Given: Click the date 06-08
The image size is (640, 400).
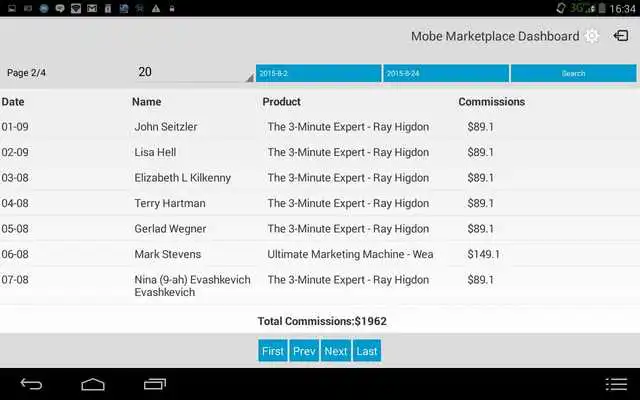Looking at the screenshot, I should 15,254.
